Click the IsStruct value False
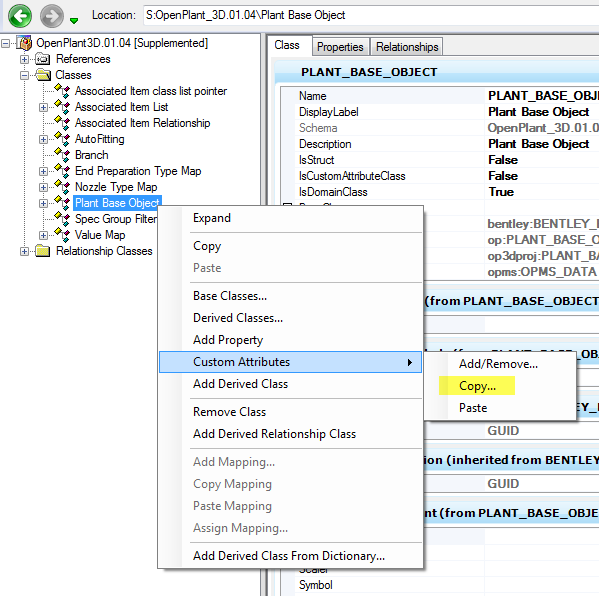 (x=503, y=160)
